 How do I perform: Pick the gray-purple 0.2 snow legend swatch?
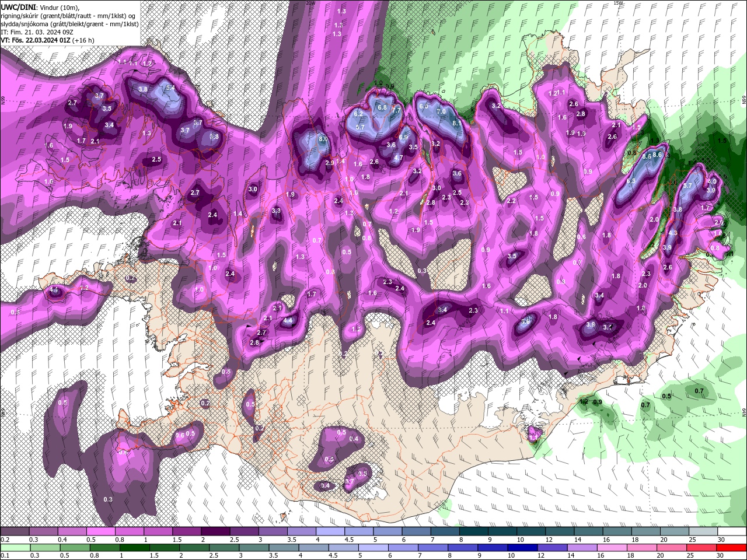(x=15, y=531)
